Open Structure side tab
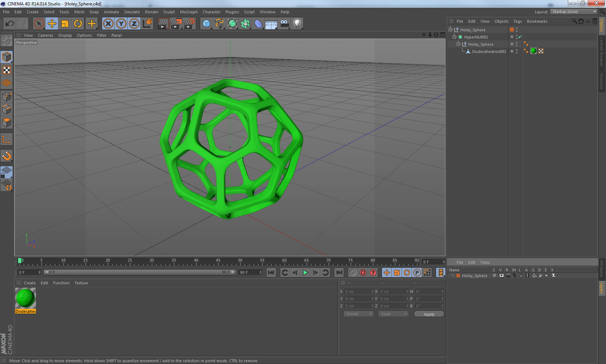This screenshot has width=606, height=364. click(602, 81)
